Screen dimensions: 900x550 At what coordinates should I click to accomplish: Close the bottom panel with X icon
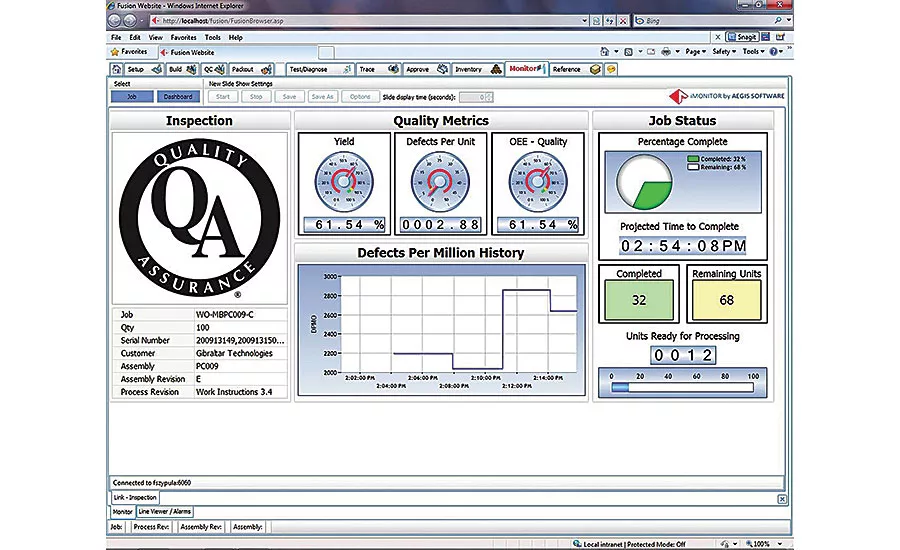point(782,499)
